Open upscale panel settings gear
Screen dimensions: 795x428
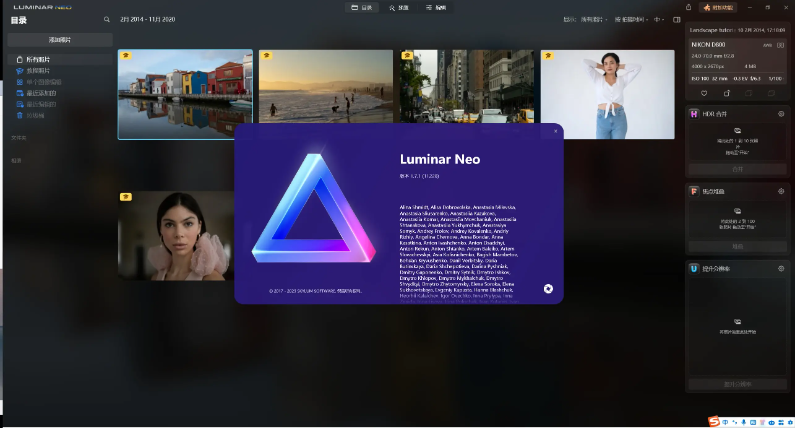click(781, 268)
